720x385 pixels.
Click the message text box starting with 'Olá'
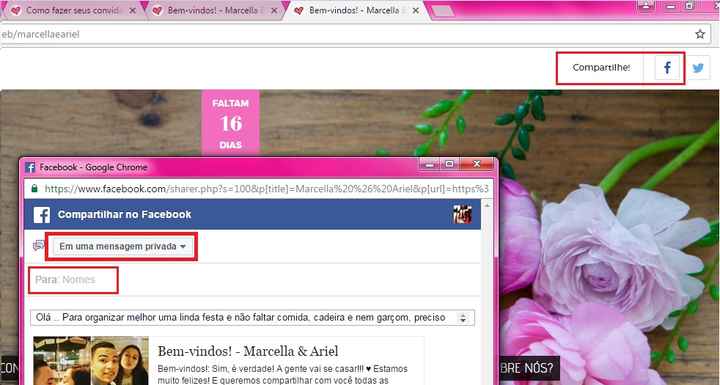[253, 317]
